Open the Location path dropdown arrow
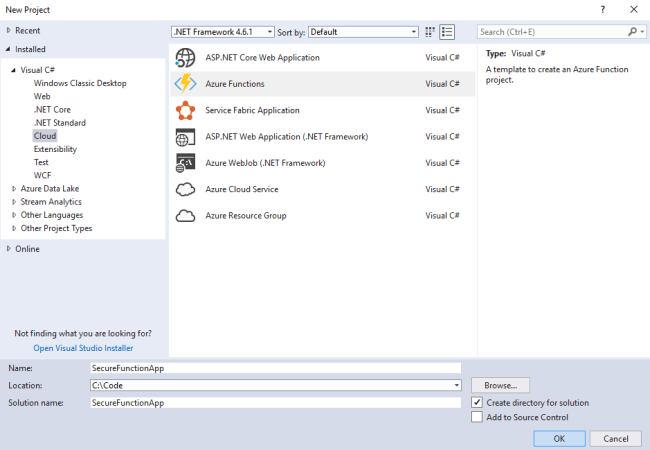 [x=456, y=385]
